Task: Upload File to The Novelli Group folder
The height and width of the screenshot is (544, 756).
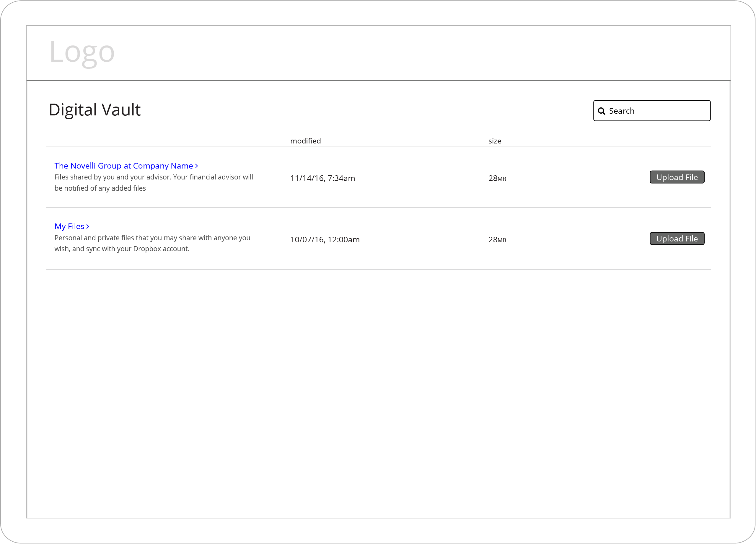Action: pos(677,177)
